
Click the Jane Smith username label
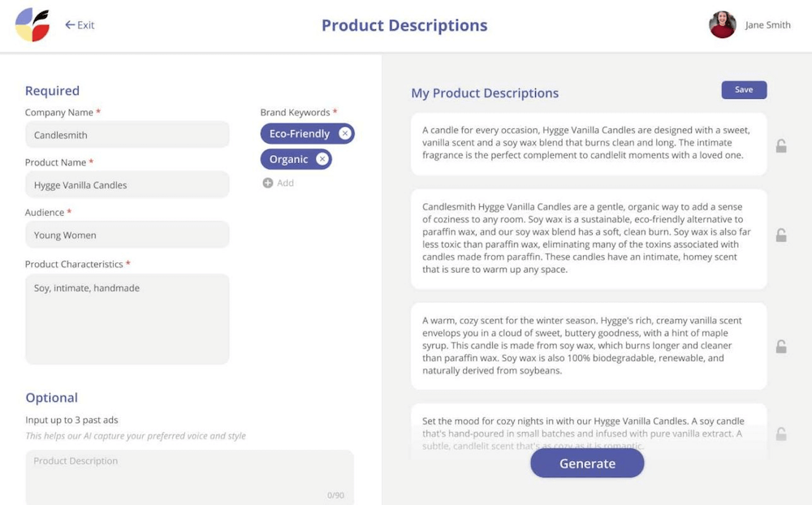(767, 25)
